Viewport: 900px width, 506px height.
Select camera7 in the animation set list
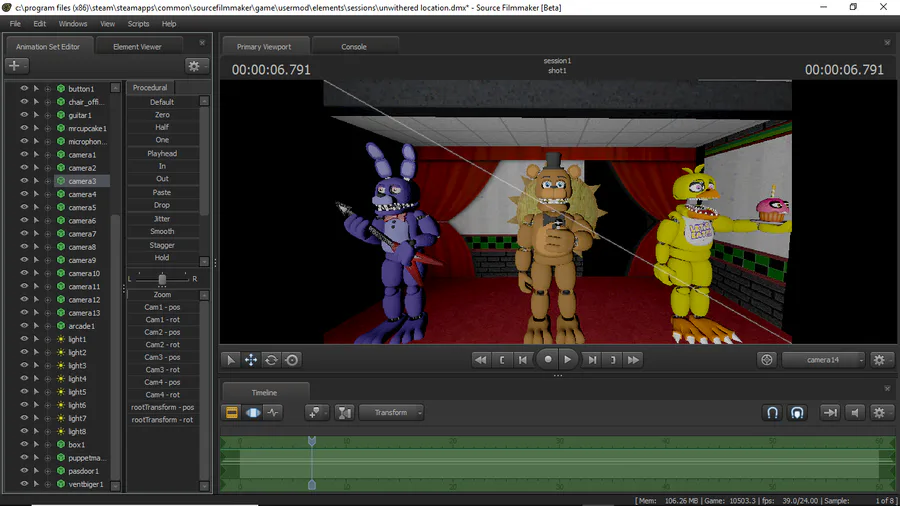(82, 233)
